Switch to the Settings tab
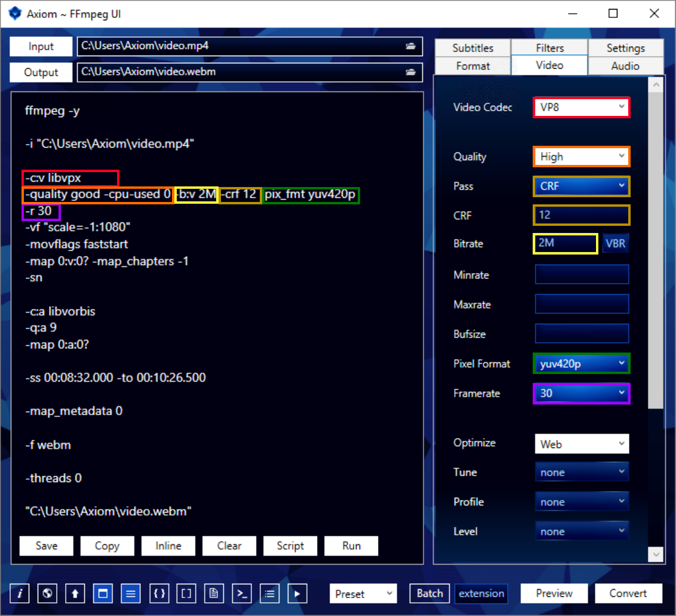The height and width of the screenshot is (616, 676). pos(626,47)
